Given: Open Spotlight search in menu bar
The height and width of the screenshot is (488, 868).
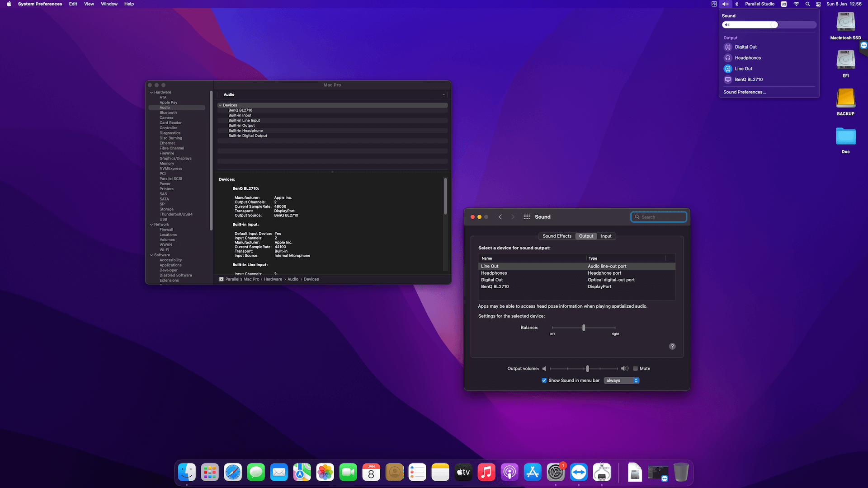Looking at the screenshot, I should [x=807, y=4].
